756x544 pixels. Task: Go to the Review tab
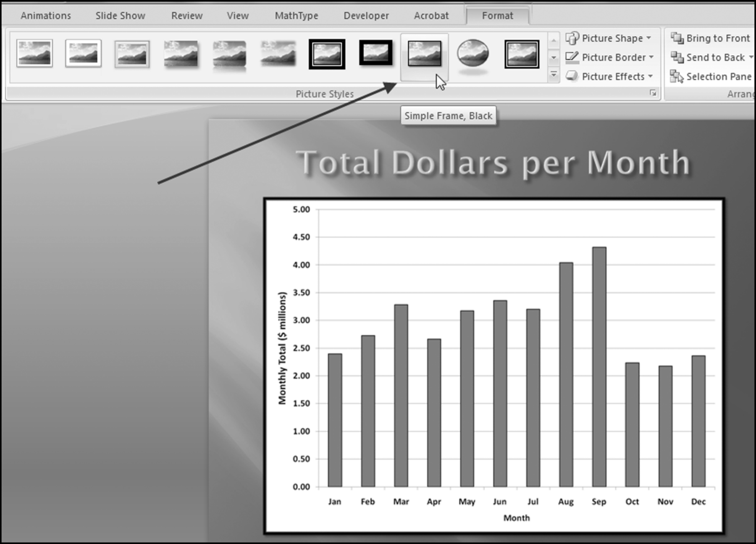(x=187, y=16)
